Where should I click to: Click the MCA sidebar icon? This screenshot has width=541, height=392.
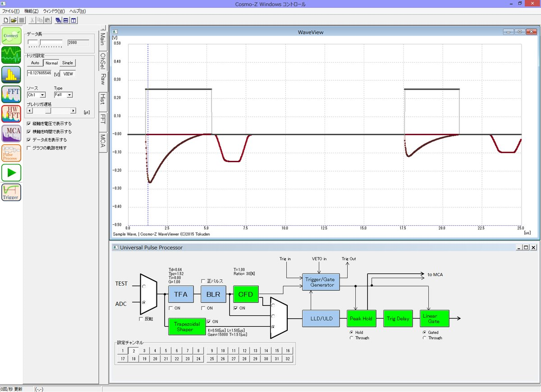tap(11, 134)
